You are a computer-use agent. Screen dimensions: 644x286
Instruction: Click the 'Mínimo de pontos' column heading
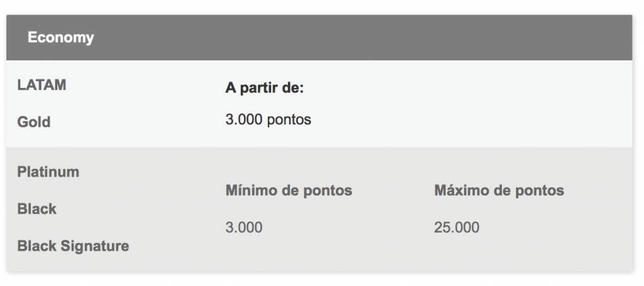pyautogui.click(x=289, y=190)
